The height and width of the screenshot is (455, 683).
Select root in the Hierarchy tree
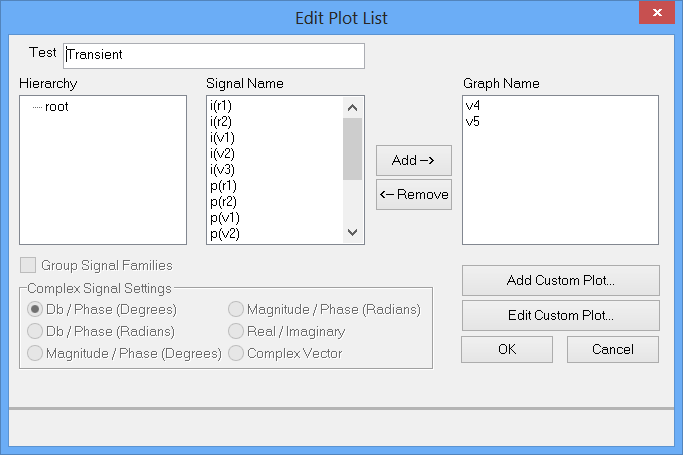(x=56, y=106)
